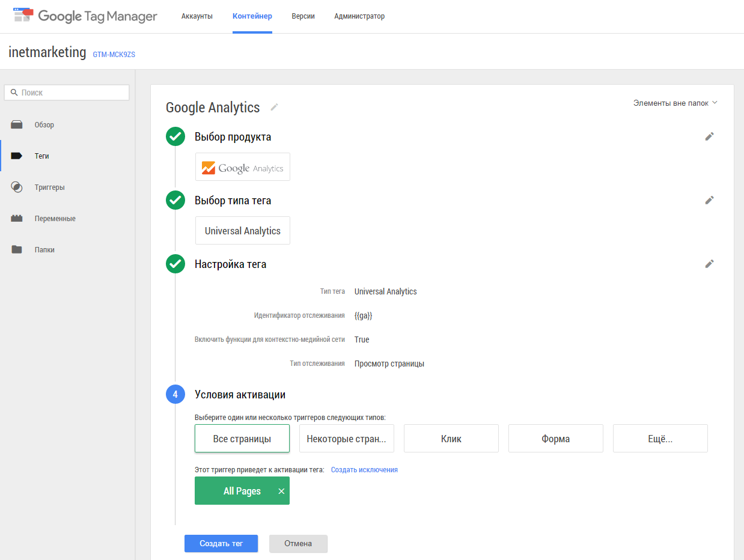Open the Версии tab
744x560 pixels.
(x=303, y=16)
